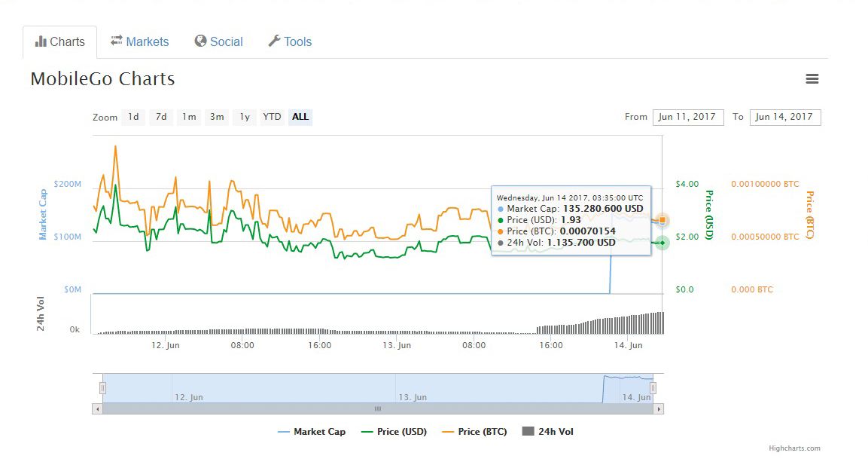Viewport: 868px width, 468px height.
Task: Click the Market Cap value in tooltip
Action: (x=603, y=209)
